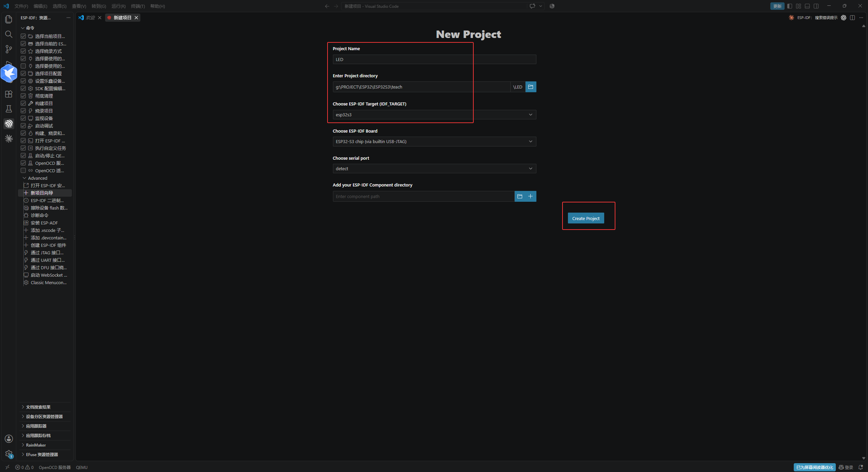Open the 文件(F) menu
The height and width of the screenshot is (472, 868).
tap(21, 6)
